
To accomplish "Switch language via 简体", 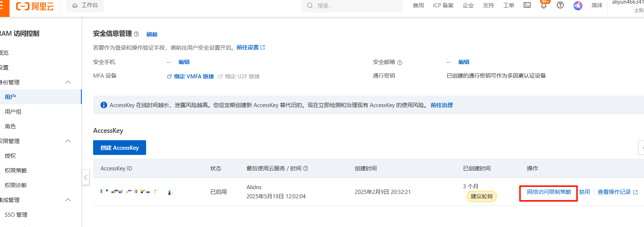I will [x=597, y=6].
